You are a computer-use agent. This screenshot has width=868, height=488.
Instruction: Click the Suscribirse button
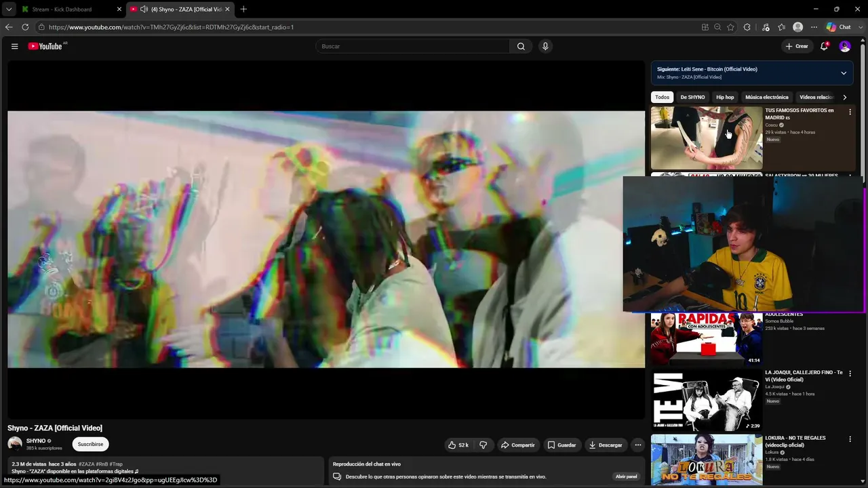90,445
